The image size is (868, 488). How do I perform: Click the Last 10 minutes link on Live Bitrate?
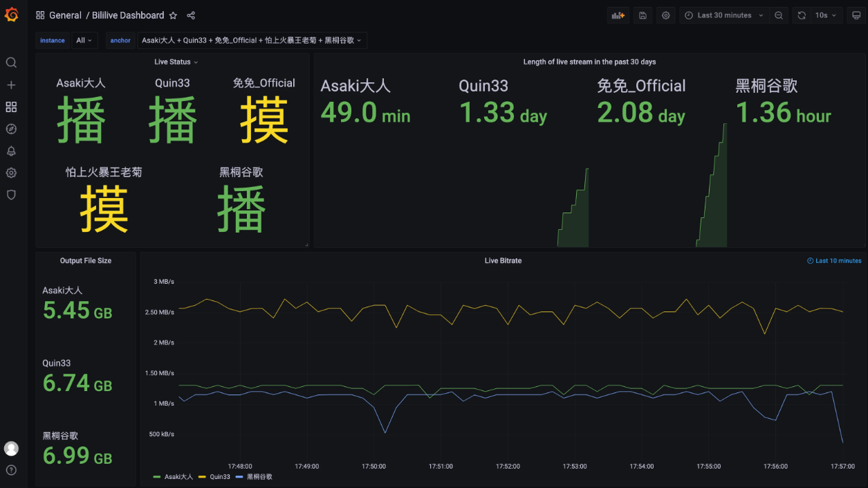pyautogui.click(x=833, y=260)
